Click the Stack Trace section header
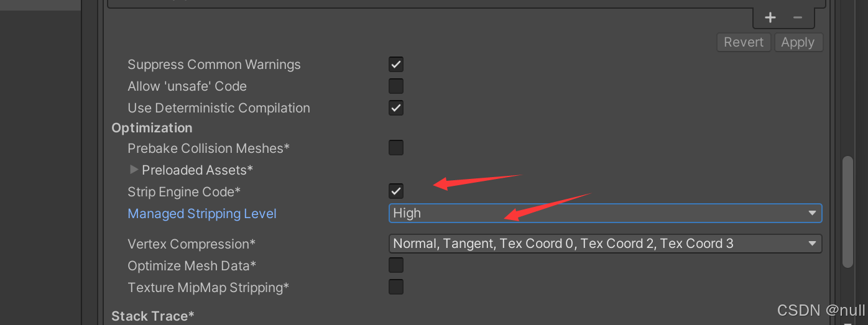The height and width of the screenshot is (325, 868). [x=153, y=316]
